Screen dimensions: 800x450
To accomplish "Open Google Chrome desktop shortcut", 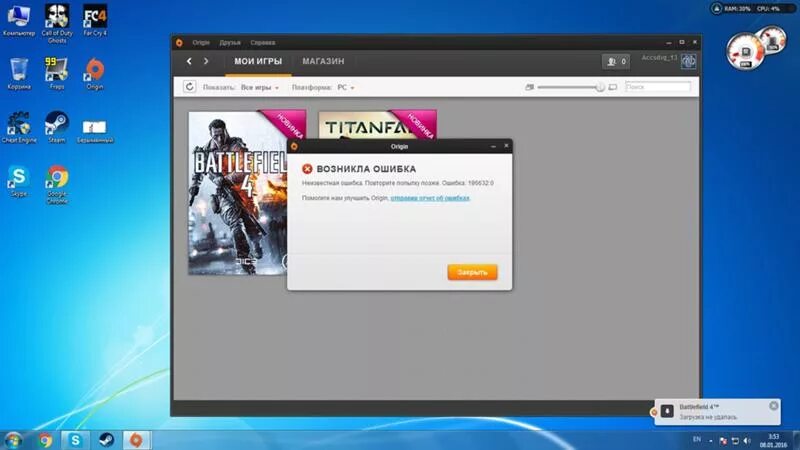I will click(57, 184).
